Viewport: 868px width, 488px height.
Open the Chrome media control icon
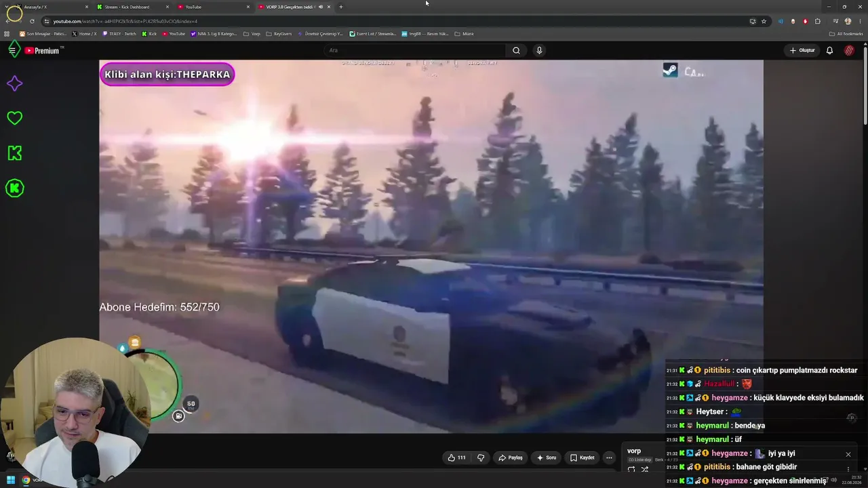(x=835, y=21)
